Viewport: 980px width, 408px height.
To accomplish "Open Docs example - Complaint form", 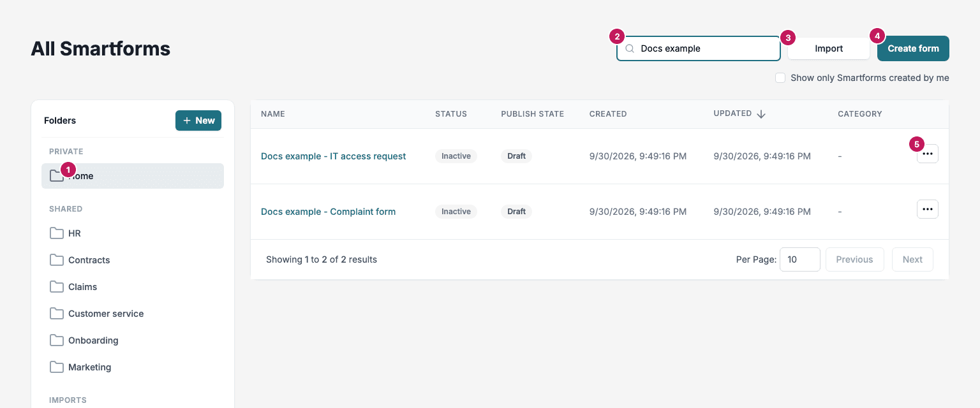I will [329, 212].
